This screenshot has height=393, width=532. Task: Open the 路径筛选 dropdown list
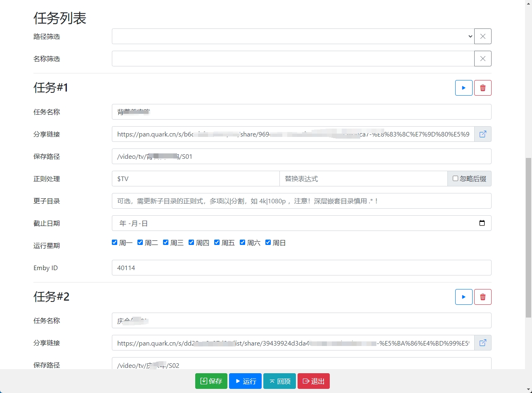coord(470,36)
